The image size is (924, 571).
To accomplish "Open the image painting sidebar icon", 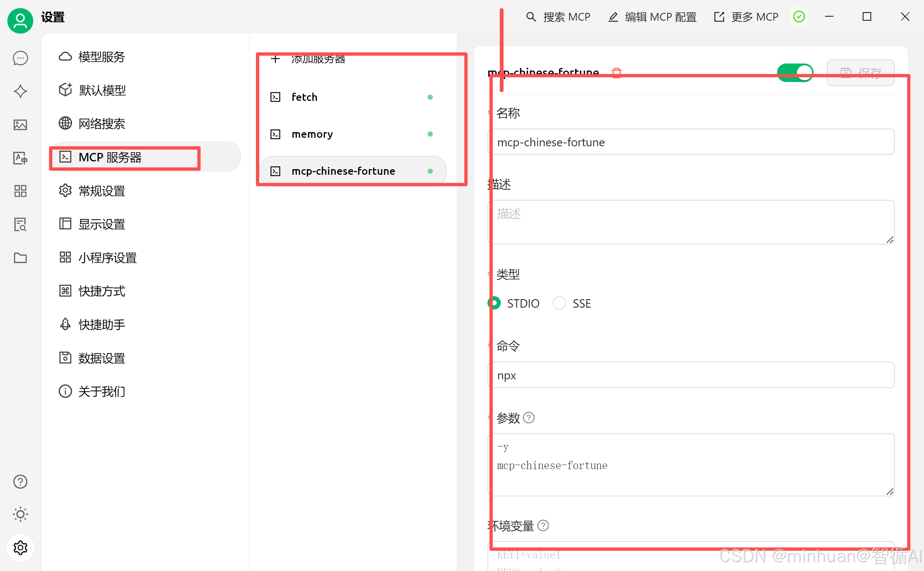I will [20, 124].
